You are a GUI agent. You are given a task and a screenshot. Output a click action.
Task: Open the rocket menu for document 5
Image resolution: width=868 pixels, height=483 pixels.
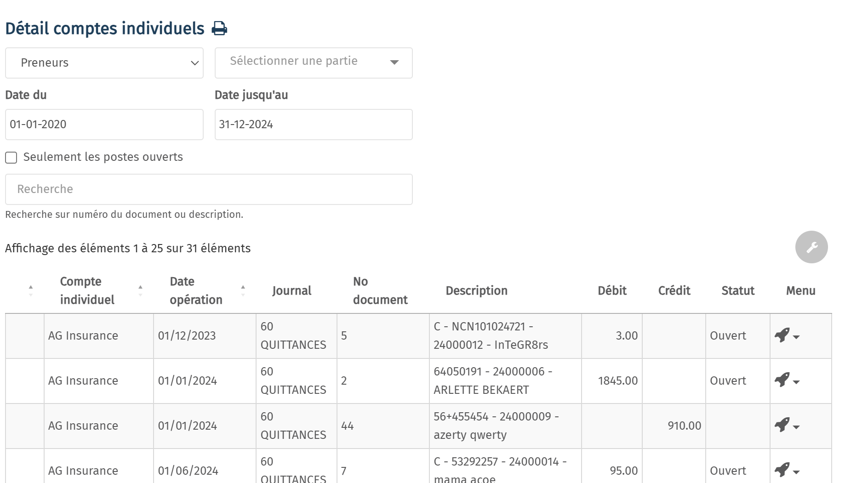787,335
